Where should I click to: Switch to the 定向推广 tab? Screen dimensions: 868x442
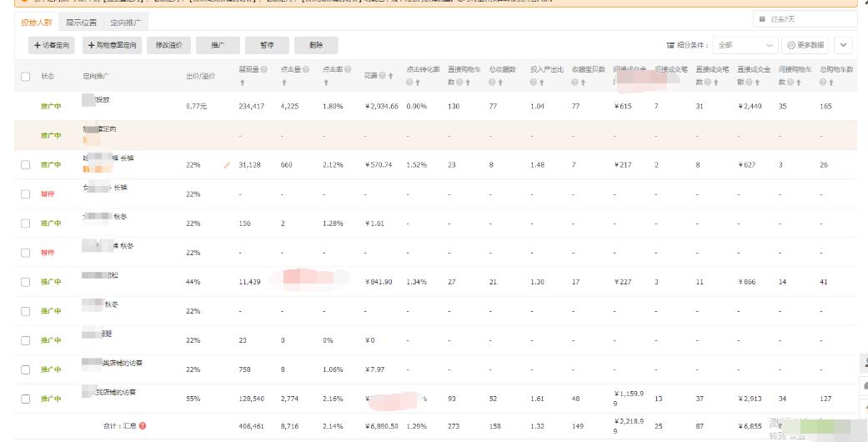point(126,23)
